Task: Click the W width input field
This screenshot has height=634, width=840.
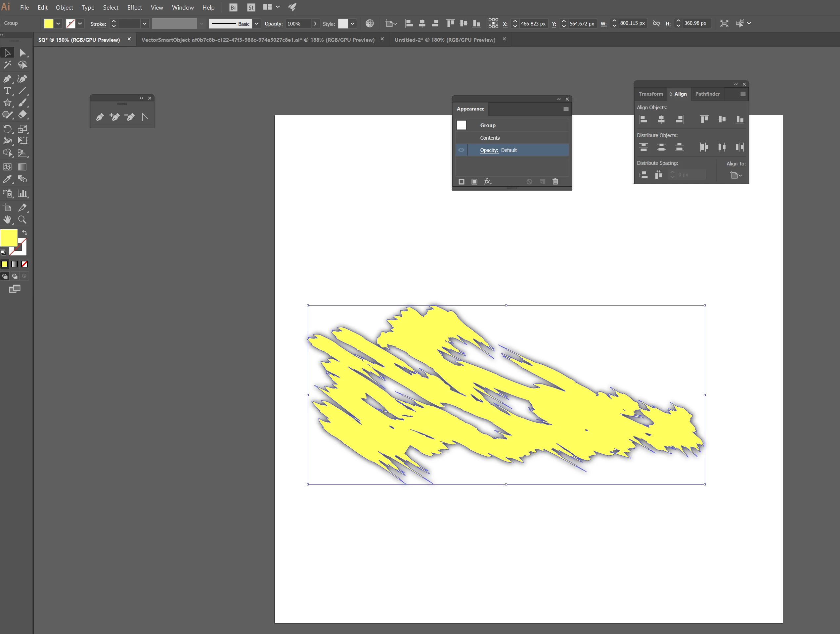Action: tap(632, 23)
